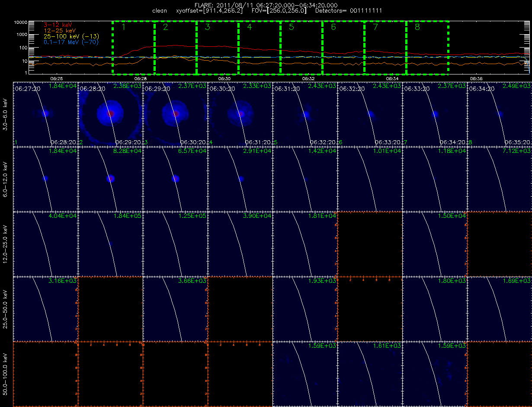Click the '1.42E+04' peak value label

tap(322, 151)
